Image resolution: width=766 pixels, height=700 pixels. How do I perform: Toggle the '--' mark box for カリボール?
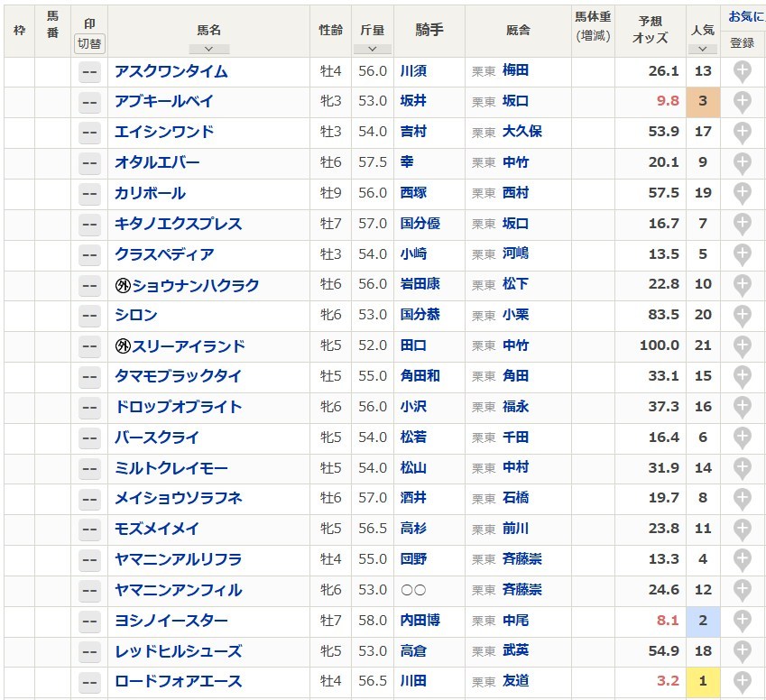tap(89, 193)
